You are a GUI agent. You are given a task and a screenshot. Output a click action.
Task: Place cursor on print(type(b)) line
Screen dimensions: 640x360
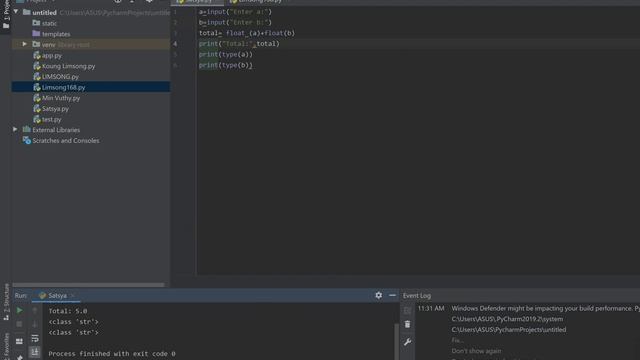coord(226,65)
